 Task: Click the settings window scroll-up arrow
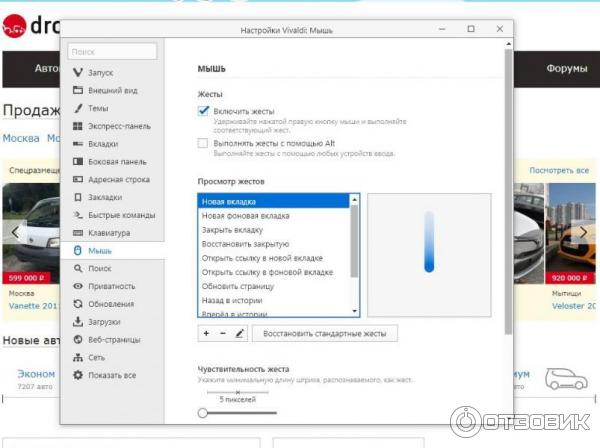[x=508, y=44]
